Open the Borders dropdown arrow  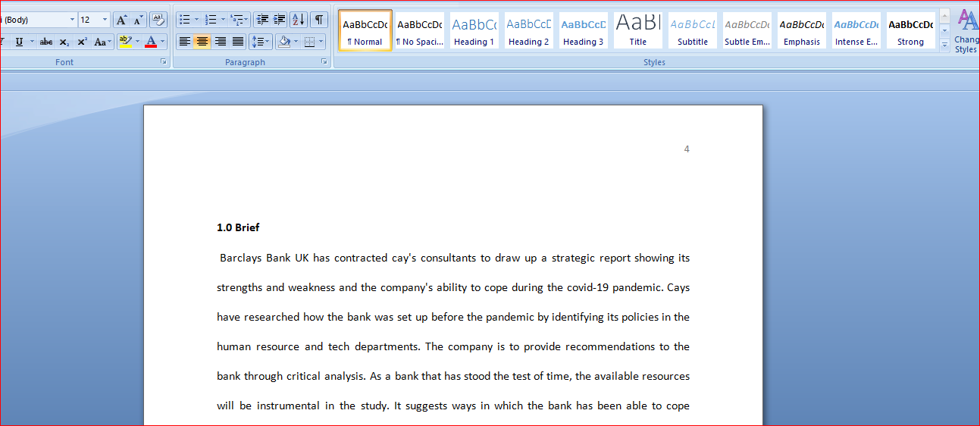coord(321,42)
